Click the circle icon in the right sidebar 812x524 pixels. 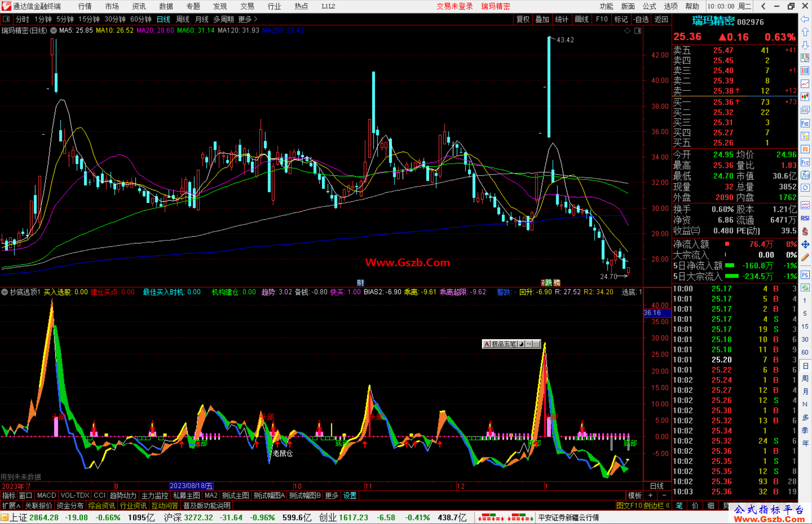click(805, 188)
